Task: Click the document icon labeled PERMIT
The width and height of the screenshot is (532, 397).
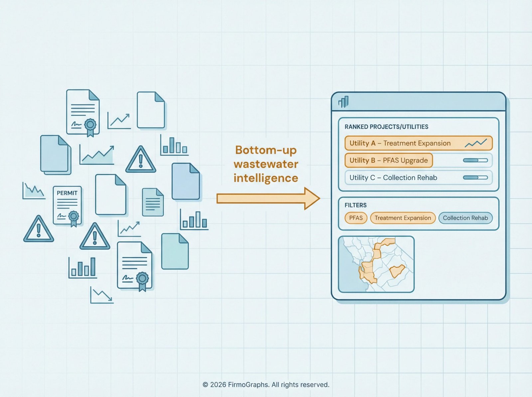Action: [x=67, y=206]
